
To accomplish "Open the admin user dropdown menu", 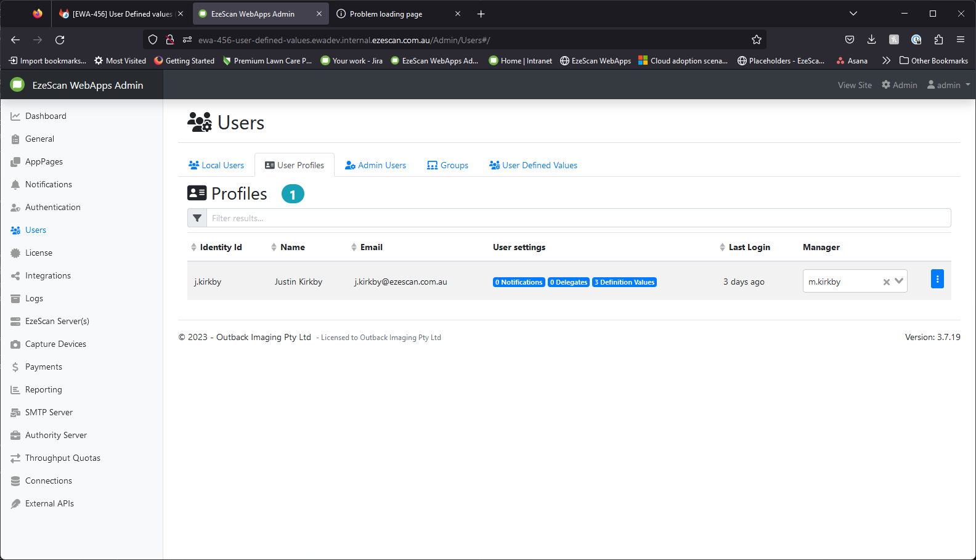I will click(949, 85).
